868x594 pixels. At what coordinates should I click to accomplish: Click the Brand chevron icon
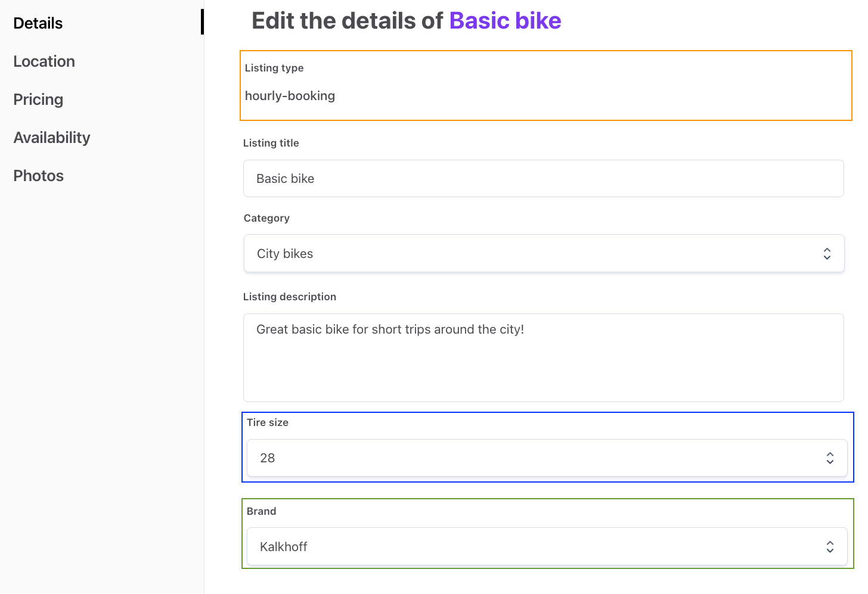830,546
